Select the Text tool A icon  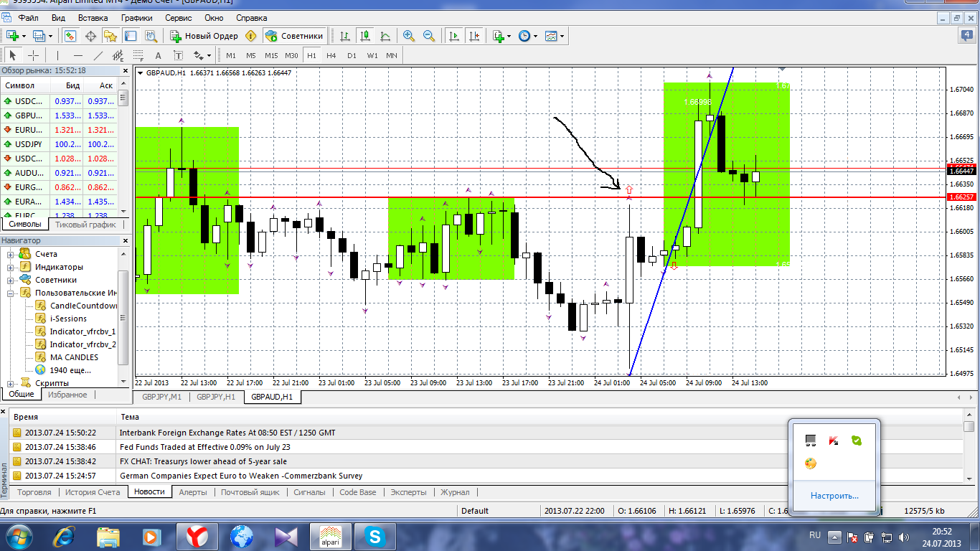[159, 55]
